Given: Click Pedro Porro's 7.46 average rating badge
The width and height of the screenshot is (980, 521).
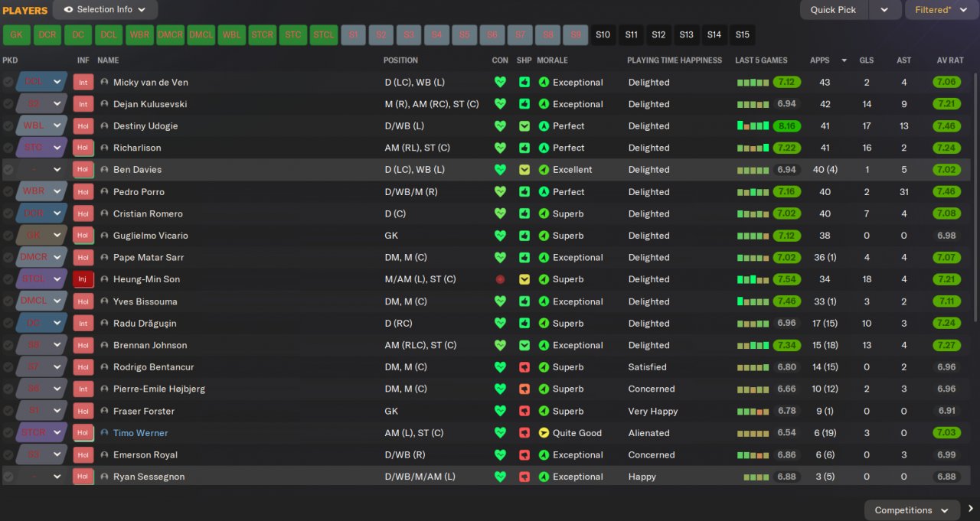Looking at the screenshot, I should click(947, 191).
